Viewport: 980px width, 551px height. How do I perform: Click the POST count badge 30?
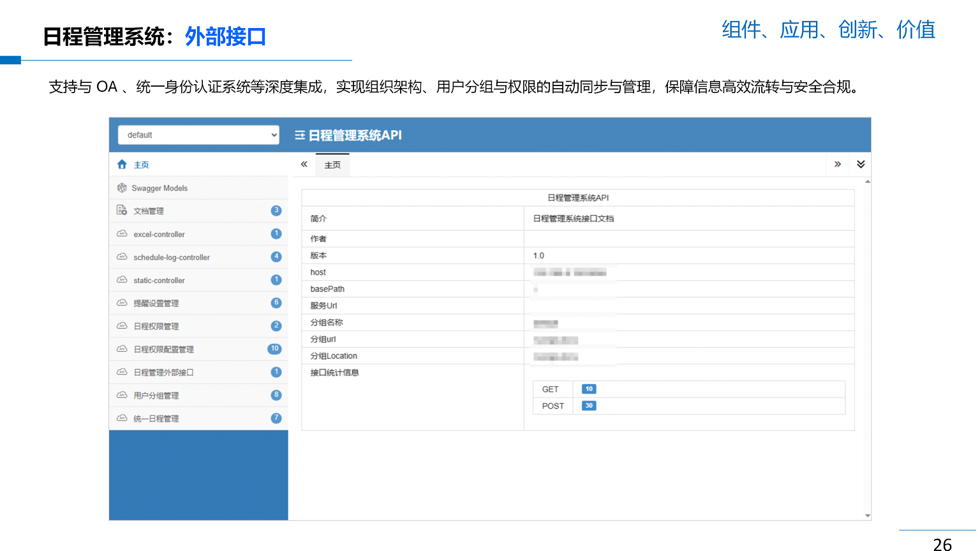click(x=589, y=406)
